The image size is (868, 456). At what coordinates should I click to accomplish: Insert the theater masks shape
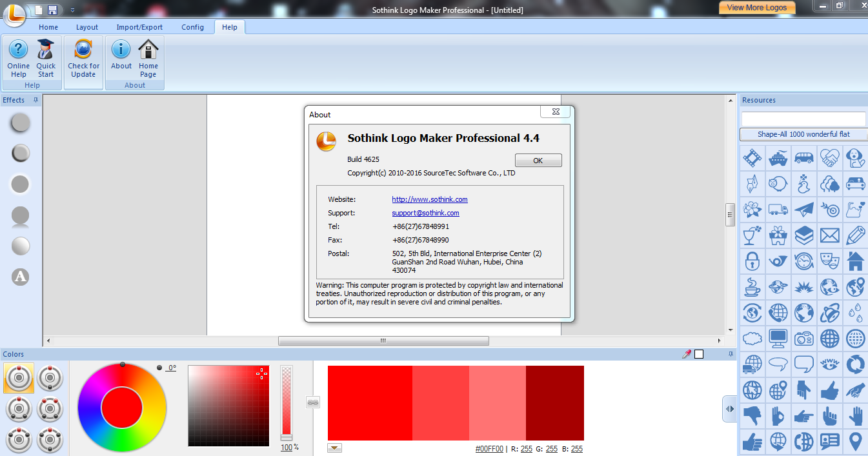point(830,261)
